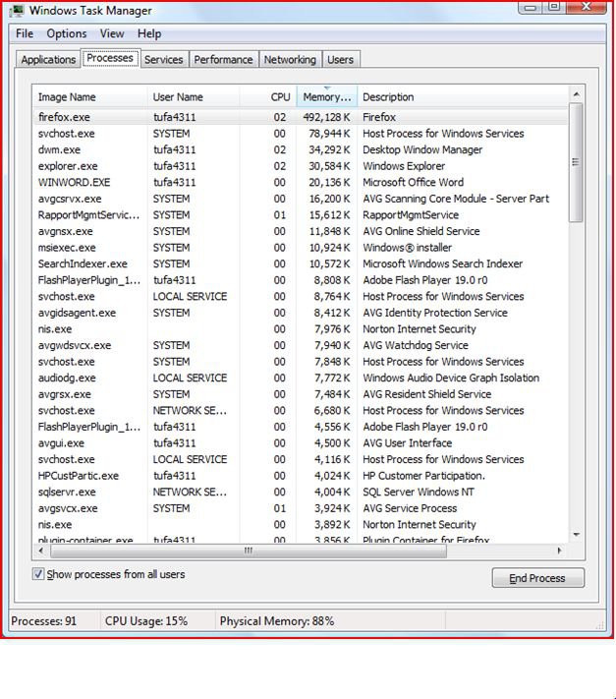Switch to the Applications tab
Screen dimensions: 616x699
coord(48,60)
